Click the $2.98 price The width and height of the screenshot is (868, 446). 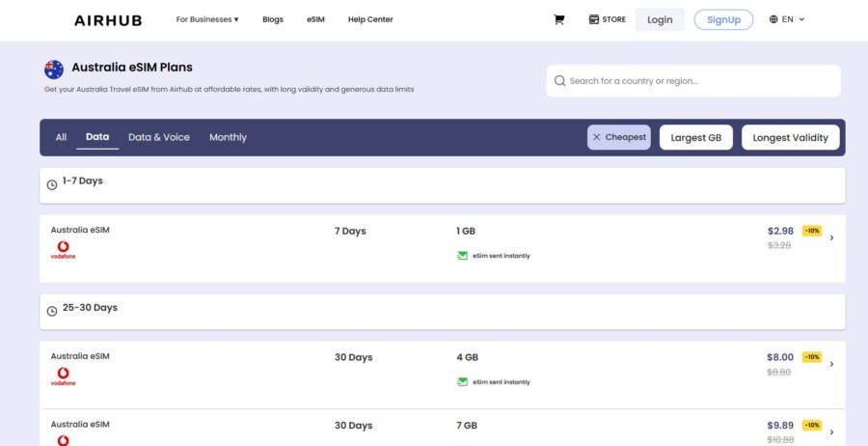[780, 231]
